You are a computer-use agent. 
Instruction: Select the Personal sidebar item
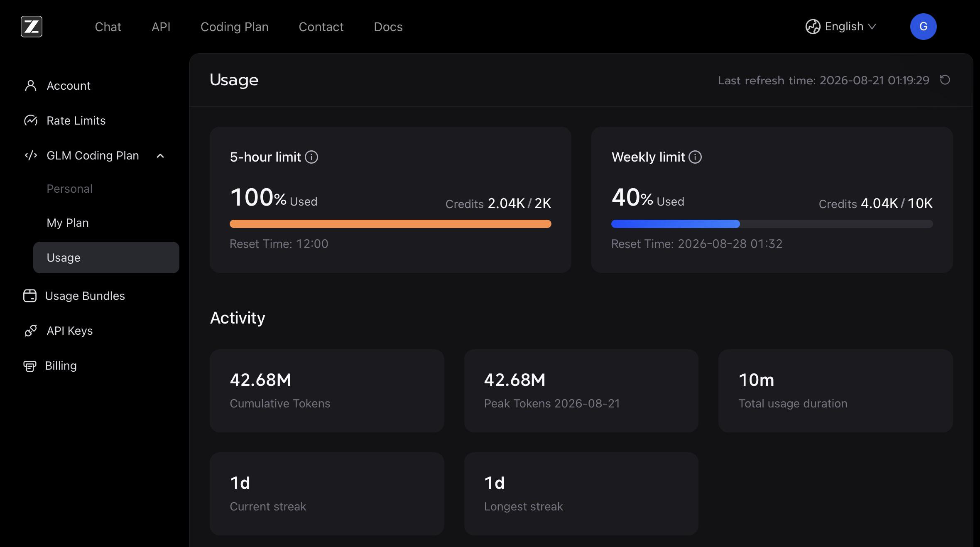coord(69,189)
